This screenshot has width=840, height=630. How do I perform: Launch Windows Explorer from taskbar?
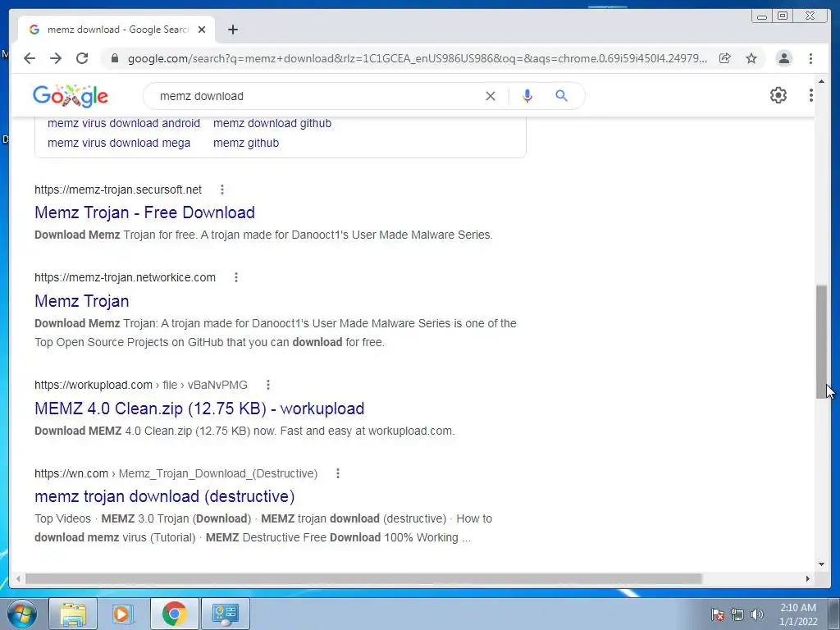(x=73, y=614)
